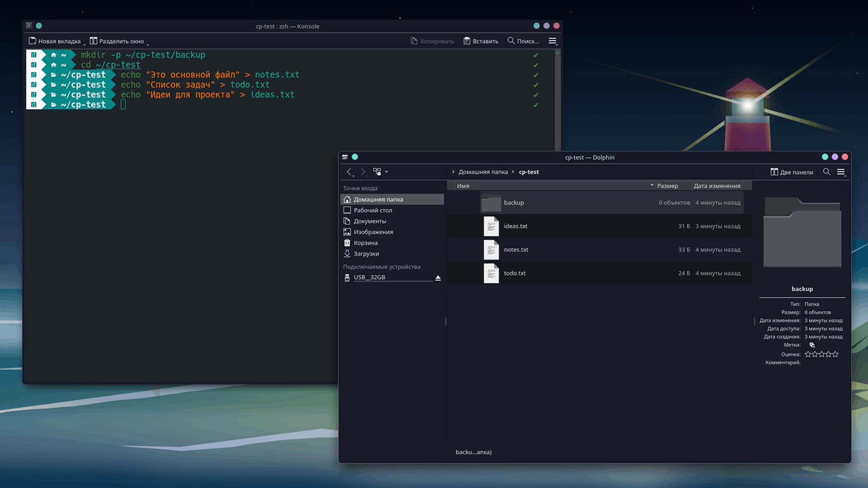Open the Konsole hamburger menu
The height and width of the screenshot is (488, 868).
click(552, 41)
